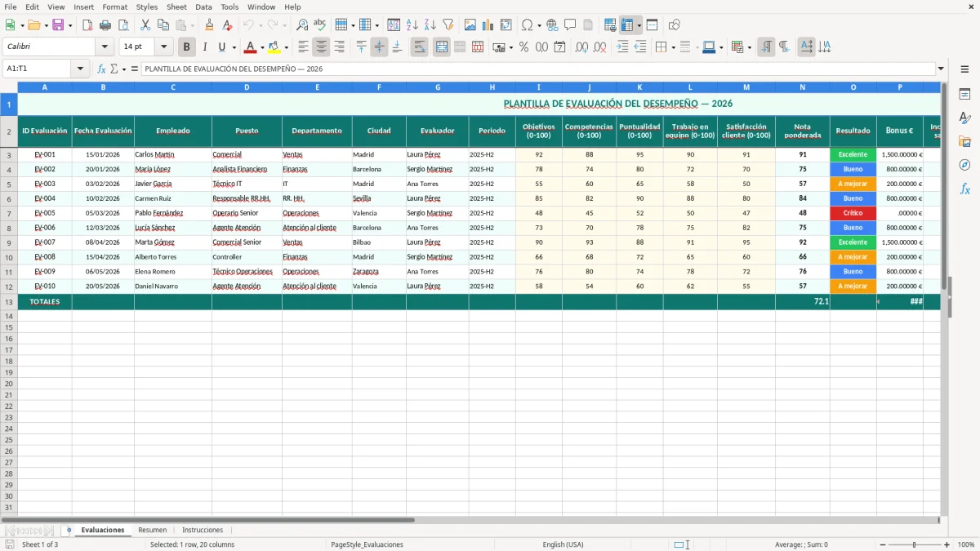
Task: Toggle Bold formatting
Action: [187, 47]
